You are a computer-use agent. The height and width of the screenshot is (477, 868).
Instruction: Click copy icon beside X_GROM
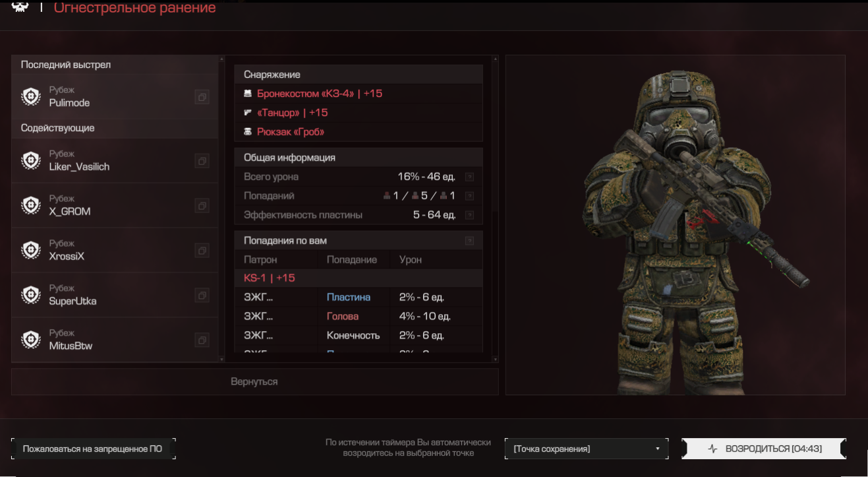click(202, 206)
